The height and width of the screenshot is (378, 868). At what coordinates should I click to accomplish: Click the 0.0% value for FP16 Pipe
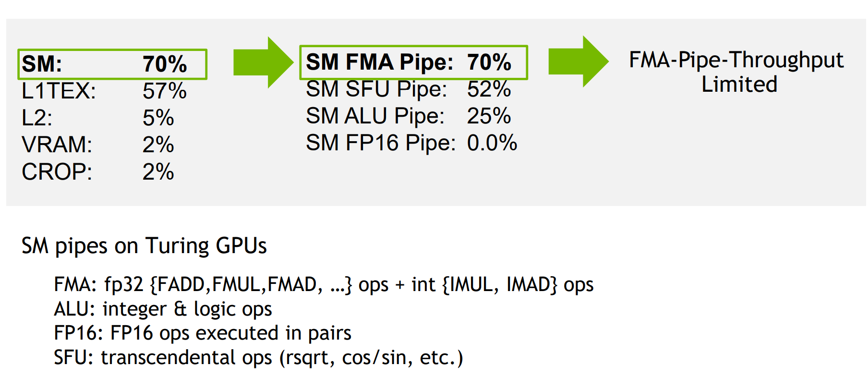coord(492,143)
